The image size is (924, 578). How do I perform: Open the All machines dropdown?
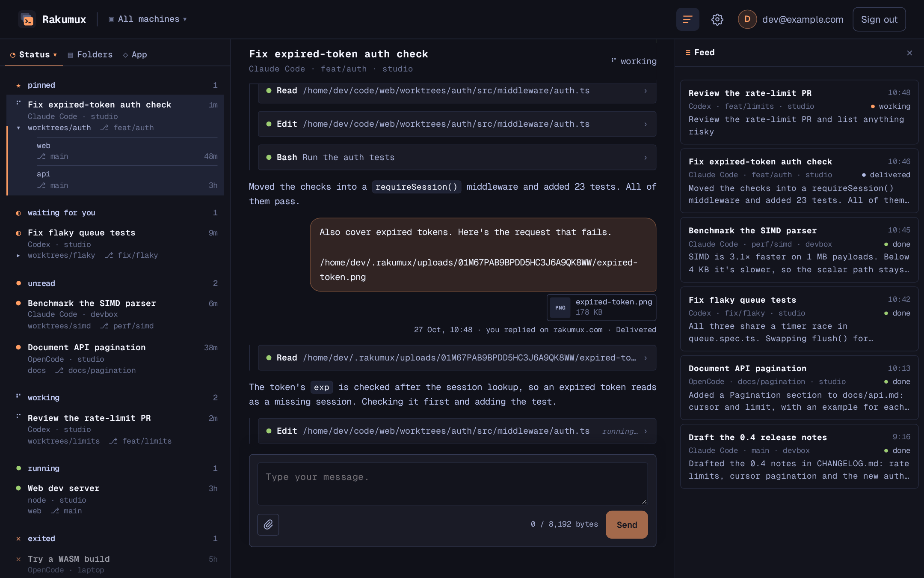tap(148, 19)
